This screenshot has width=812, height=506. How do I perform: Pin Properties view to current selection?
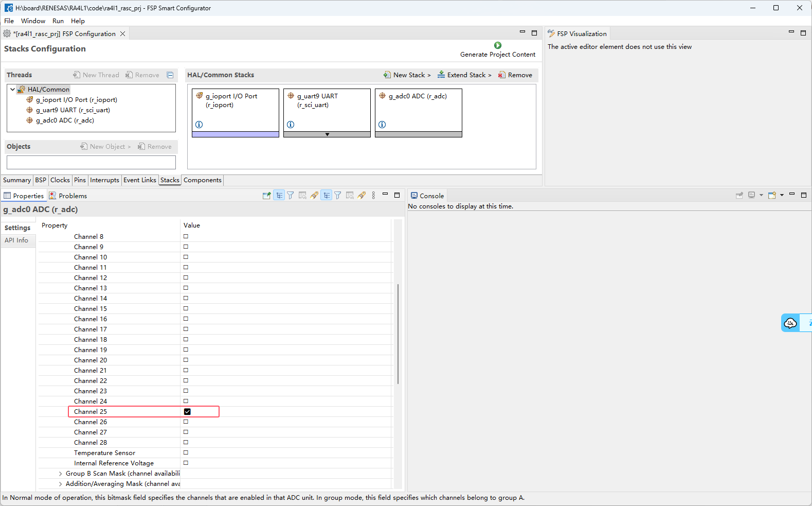tap(266, 196)
